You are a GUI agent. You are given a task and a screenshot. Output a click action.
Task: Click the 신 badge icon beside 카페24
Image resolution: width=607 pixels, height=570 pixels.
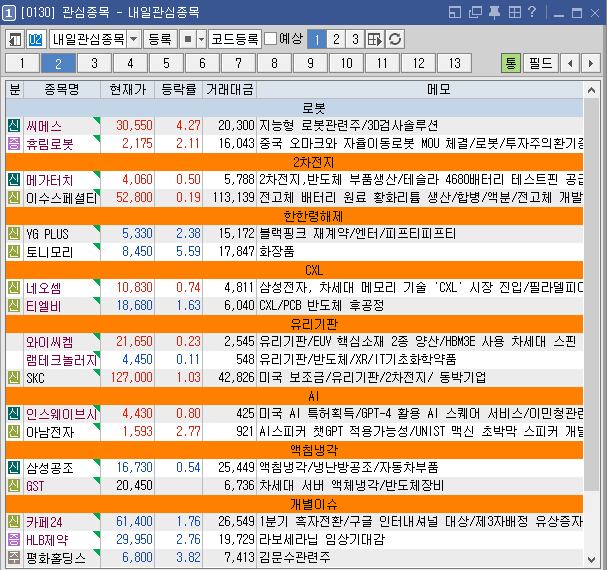click(x=14, y=522)
